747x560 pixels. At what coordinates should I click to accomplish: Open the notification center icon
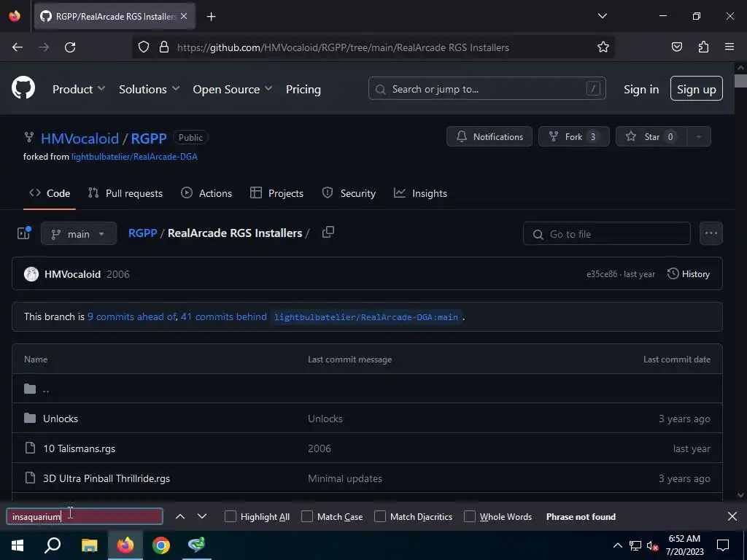723,545
